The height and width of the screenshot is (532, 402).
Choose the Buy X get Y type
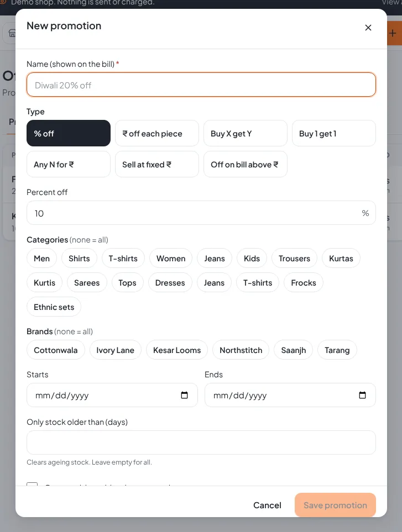point(246,133)
